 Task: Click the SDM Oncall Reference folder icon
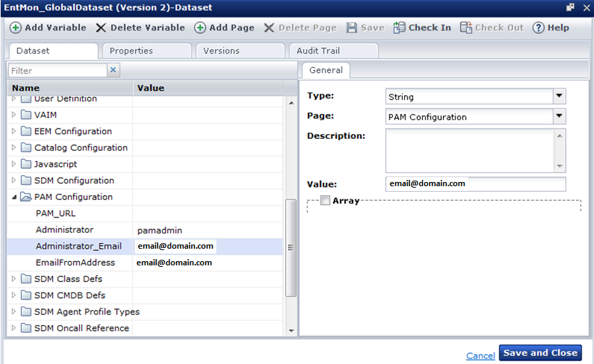click(x=26, y=328)
